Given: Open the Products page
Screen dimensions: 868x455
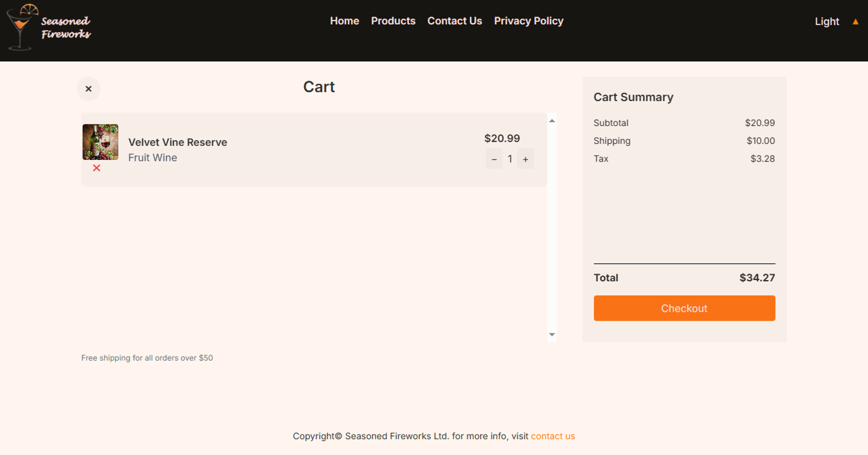Looking at the screenshot, I should (393, 21).
